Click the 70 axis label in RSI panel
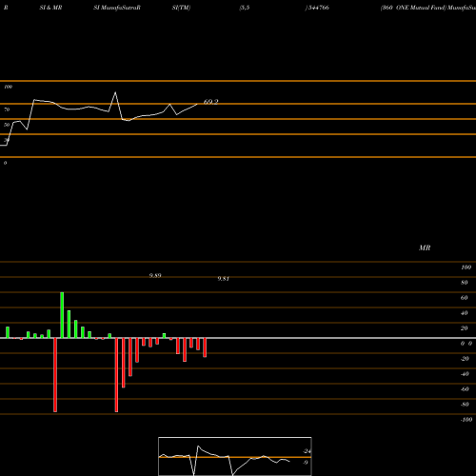This screenshot has width=476, height=476. 7,109
